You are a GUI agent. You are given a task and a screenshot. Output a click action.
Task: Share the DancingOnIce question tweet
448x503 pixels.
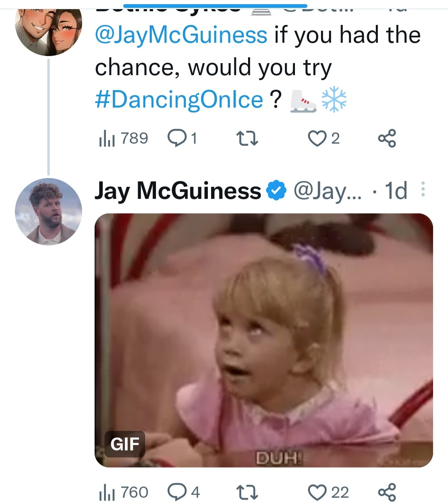[387, 139]
